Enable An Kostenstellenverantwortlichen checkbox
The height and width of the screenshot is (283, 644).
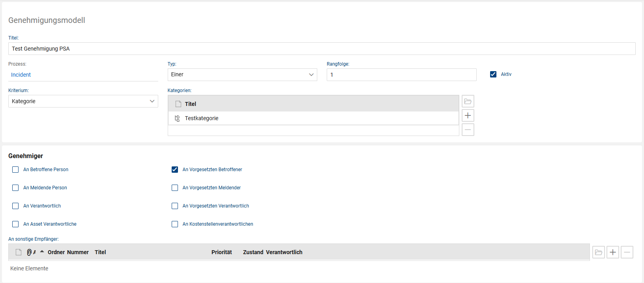click(x=175, y=224)
